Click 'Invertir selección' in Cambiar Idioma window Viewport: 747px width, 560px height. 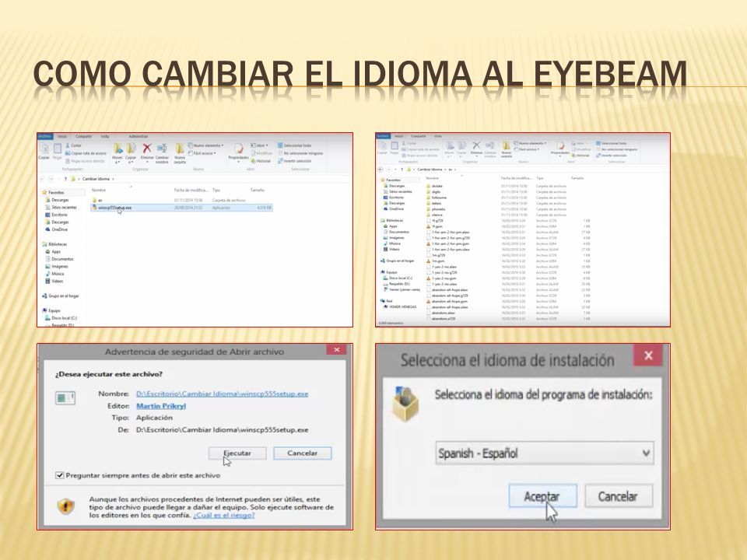click(x=295, y=161)
